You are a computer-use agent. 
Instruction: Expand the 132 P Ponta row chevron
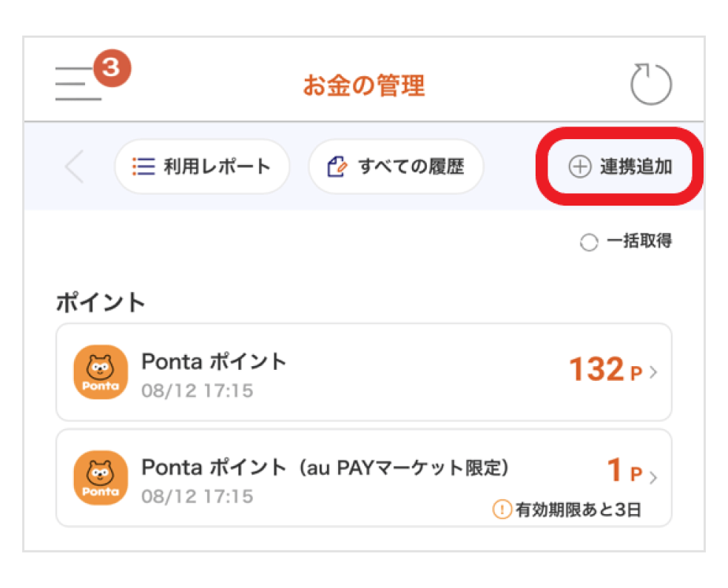[653, 372]
